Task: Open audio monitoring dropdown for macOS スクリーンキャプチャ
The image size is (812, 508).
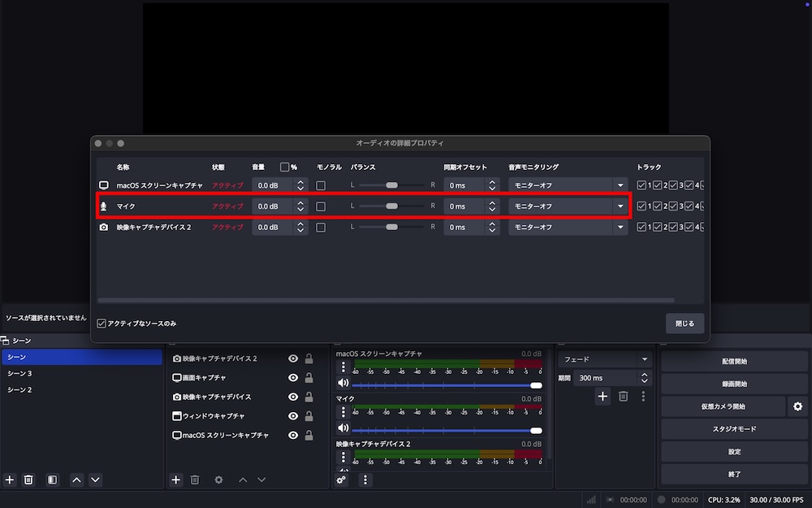Action: [x=568, y=185]
